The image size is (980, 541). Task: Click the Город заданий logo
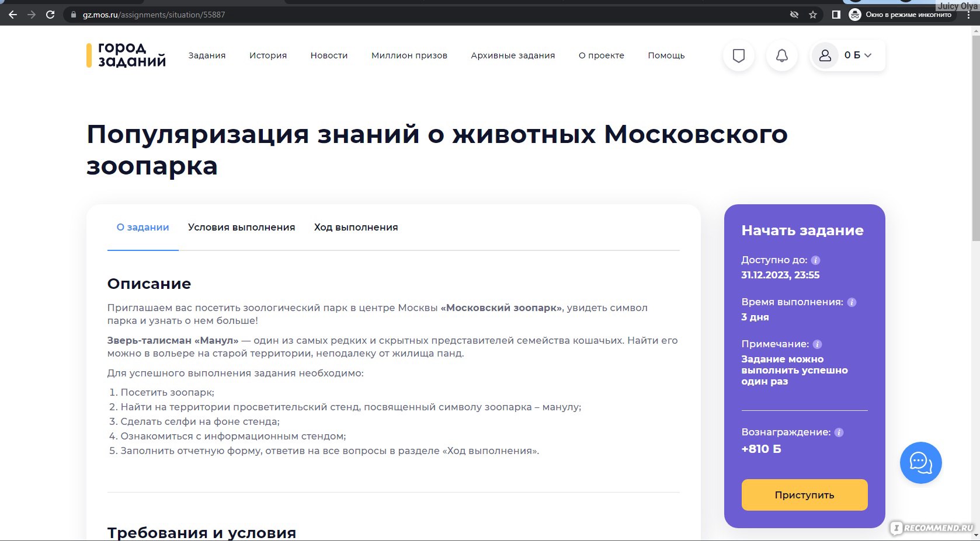pyautogui.click(x=126, y=55)
